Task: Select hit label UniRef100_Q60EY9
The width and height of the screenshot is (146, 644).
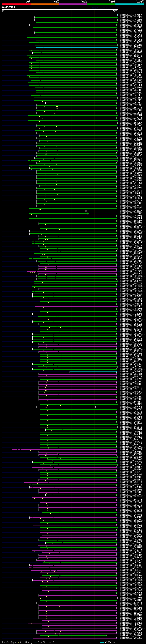Action: click(x=131, y=55)
